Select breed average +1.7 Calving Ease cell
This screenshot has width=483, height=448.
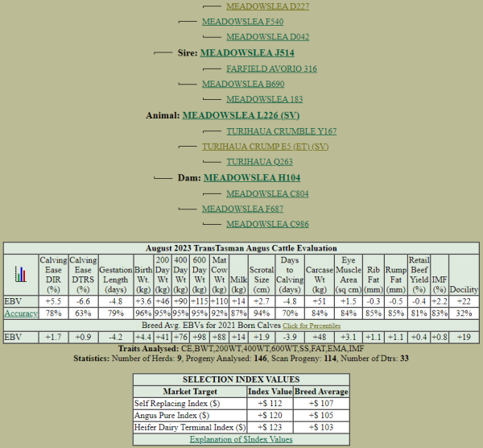pyautogui.click(x=53, y=337)
